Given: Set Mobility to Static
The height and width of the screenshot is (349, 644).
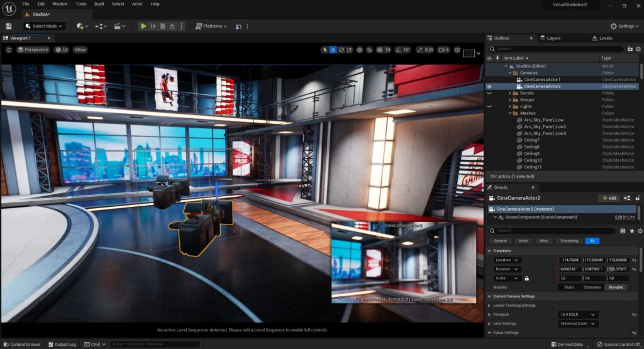Looking at the screenshot, I should (x=569, y=287).
